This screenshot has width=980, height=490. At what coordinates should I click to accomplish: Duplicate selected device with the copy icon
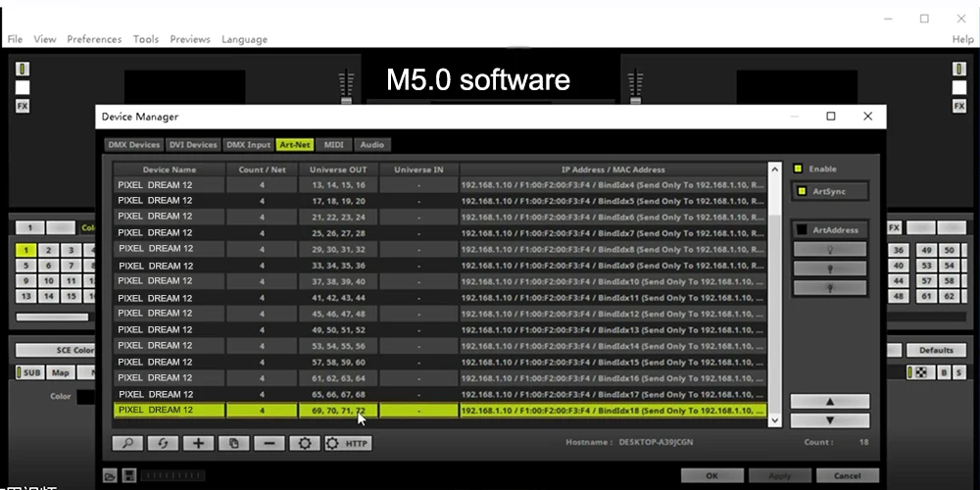(234, 443)
